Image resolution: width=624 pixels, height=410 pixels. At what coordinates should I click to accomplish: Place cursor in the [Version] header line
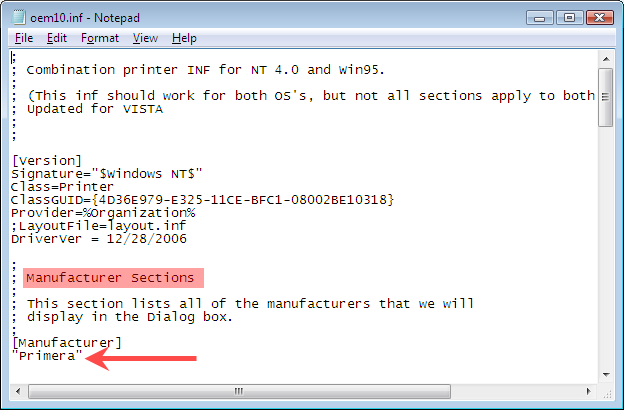pyautogui.click(x=47, y=160)
